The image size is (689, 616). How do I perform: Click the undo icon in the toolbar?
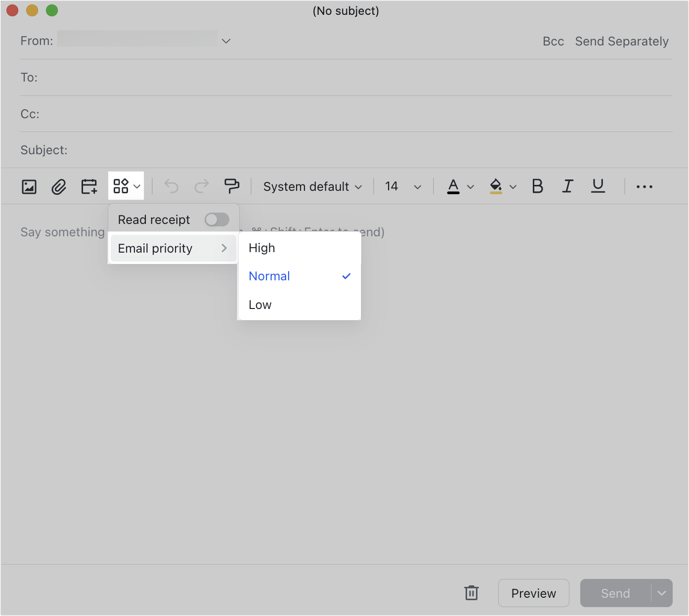171,186
